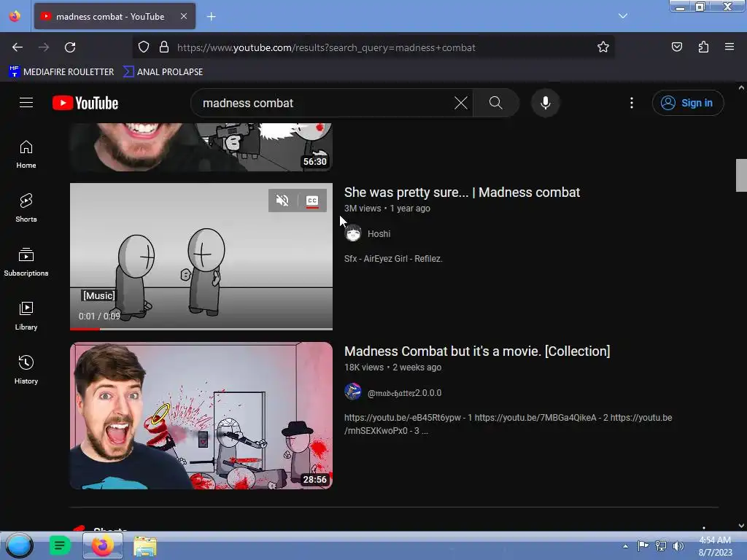Viewport: 747px width, 560px height.
Task: Open the @madchatter2.0.0.0 channel name
Action: (404, 393)
